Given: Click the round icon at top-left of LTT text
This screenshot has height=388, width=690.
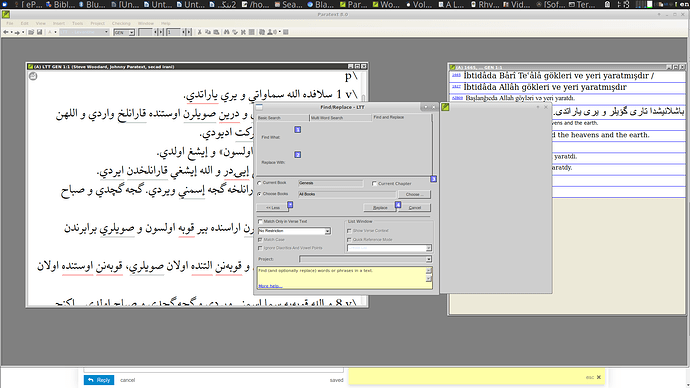Looking at the screenshot, I should click(33, 76).
